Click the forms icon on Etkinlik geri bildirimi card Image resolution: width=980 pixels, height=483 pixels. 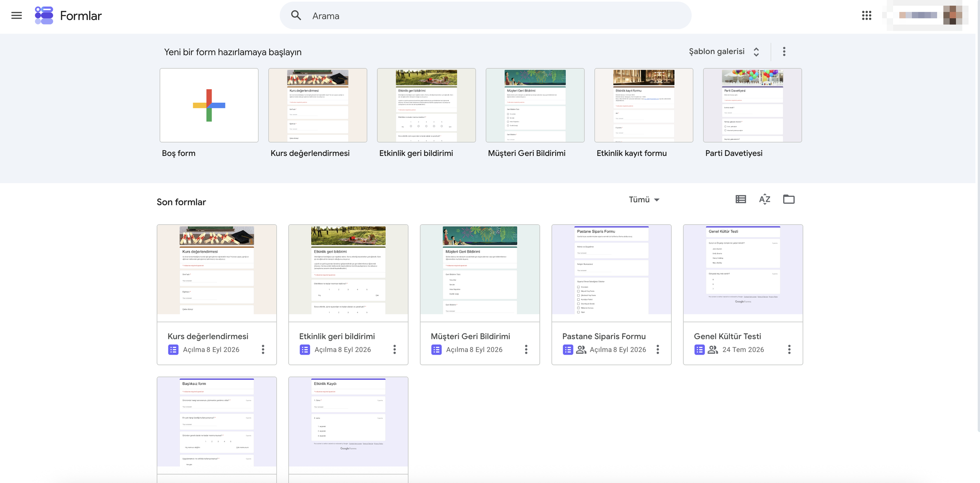click(305, 350)
